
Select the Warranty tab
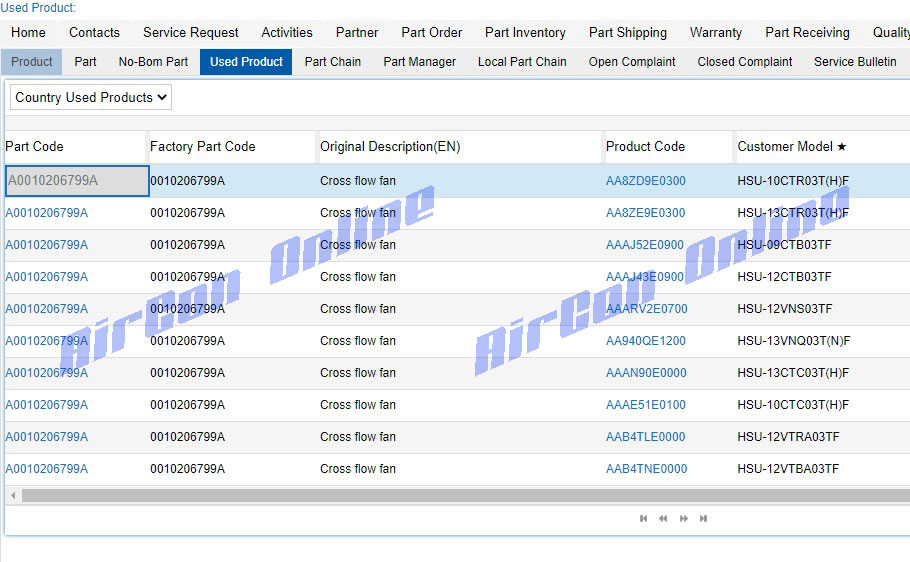click(x=716, y=33)
